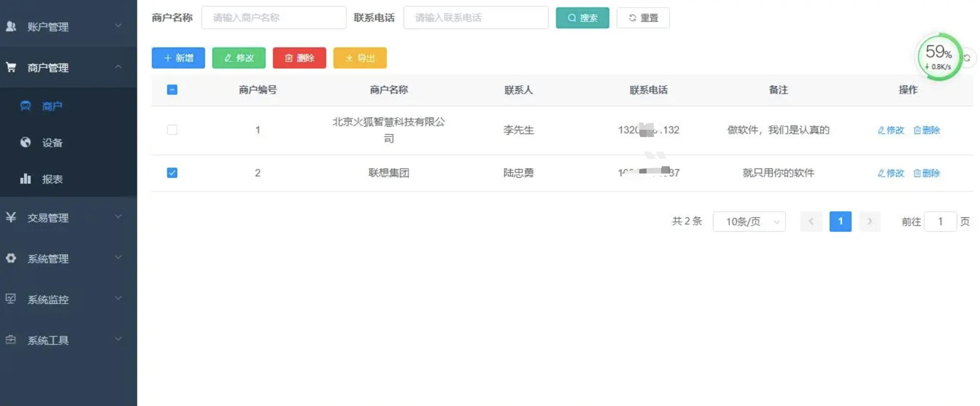Viewport: 980px width, 406px height.
Task: Click the 设备 device globe icon
Action: [x=26, y=143]
